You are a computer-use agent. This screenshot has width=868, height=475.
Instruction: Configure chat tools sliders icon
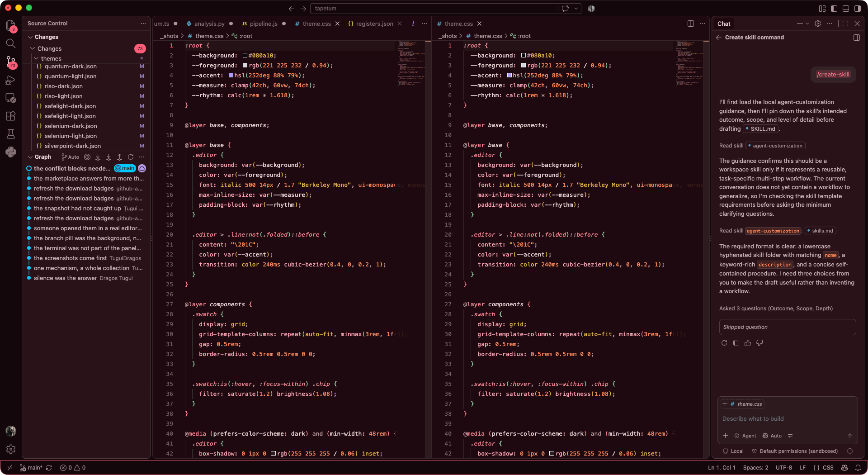click(790, 436)
